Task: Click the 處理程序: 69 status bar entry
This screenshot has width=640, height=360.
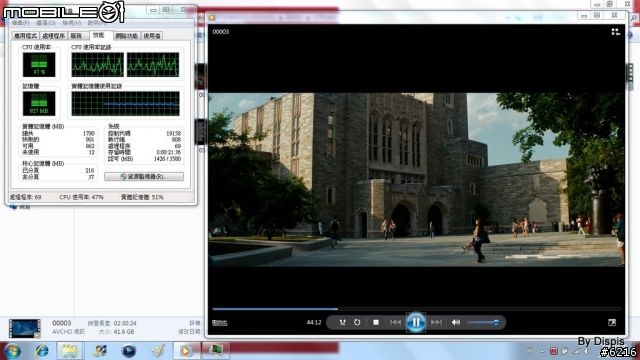Action: tap(25, 197)
